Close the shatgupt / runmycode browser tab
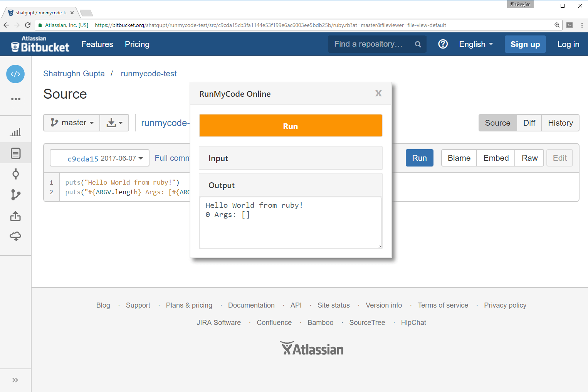Screen dimensions: 588x392 72,13
